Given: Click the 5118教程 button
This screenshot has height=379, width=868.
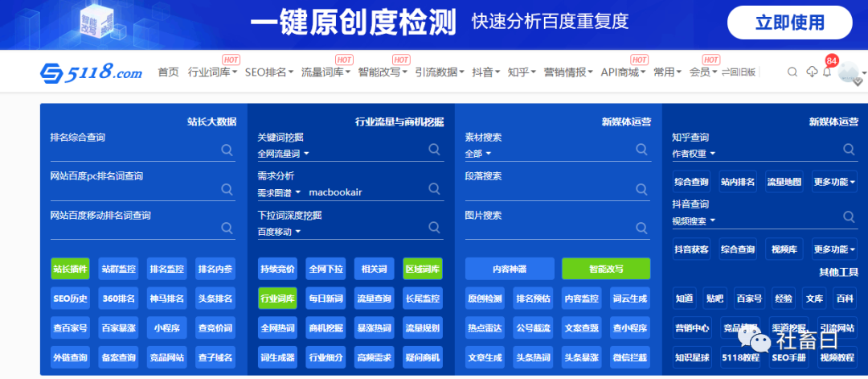Looking at the screenshot, I should tap(739, 357).
